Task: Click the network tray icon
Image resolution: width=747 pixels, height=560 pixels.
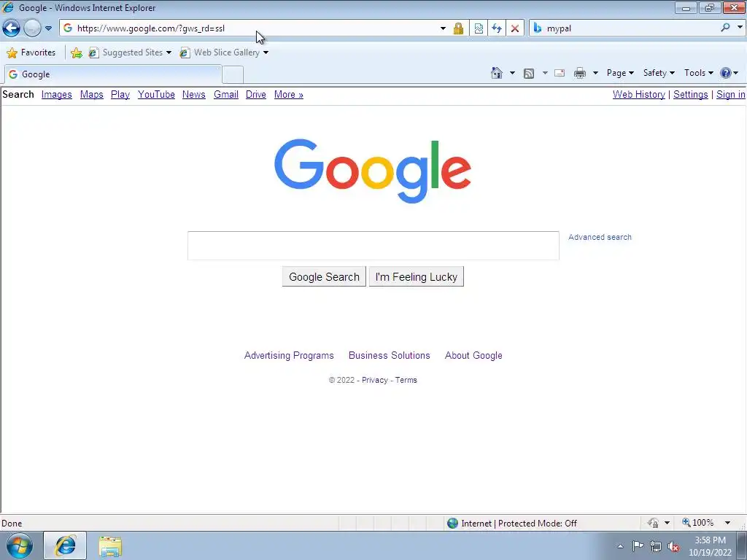Action: [x=656, y=547]
